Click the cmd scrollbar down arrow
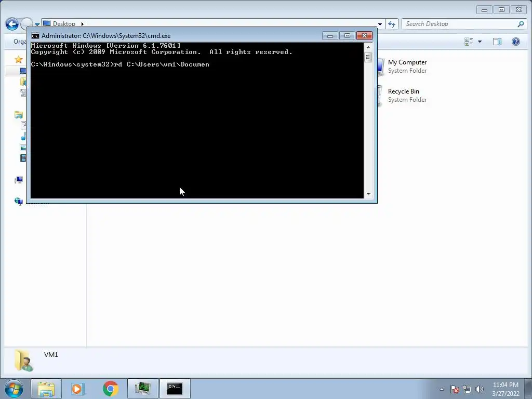Image resolution: width=532 pixels, height=399 pixels. point(368,194)
